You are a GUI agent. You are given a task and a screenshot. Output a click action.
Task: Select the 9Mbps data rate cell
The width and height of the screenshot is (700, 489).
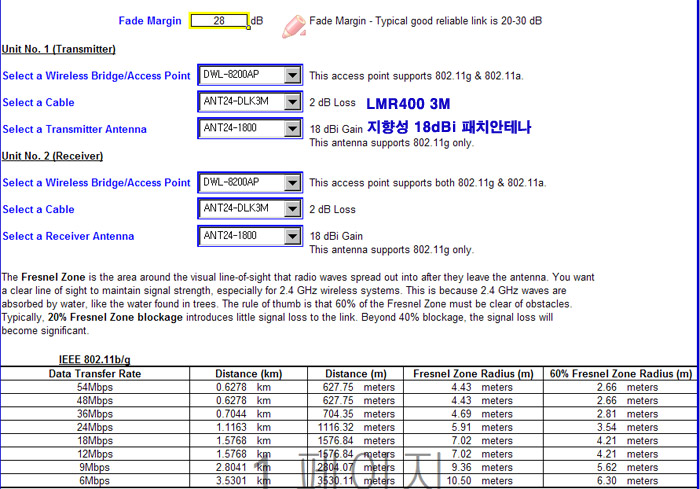pos(95,468)
